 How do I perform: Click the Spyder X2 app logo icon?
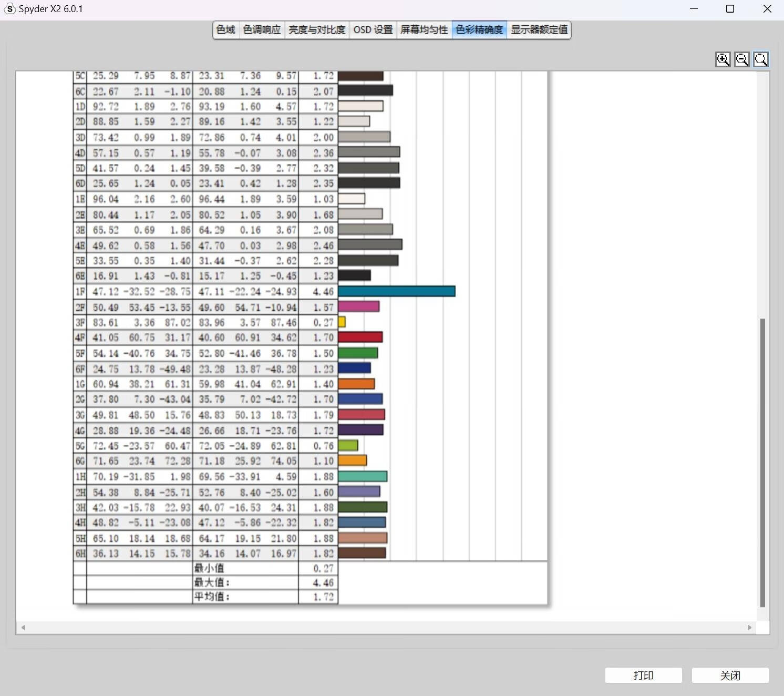click(x=9, y=9)
